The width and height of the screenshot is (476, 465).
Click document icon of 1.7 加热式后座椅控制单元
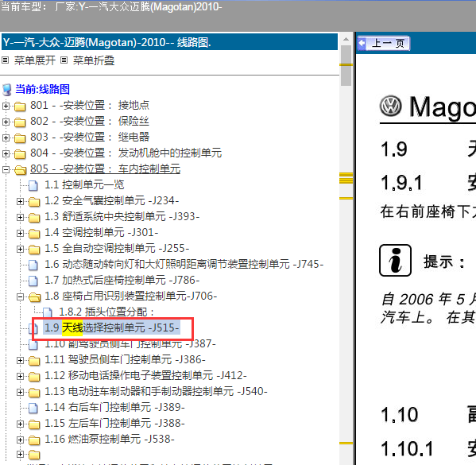click(33, 281)
